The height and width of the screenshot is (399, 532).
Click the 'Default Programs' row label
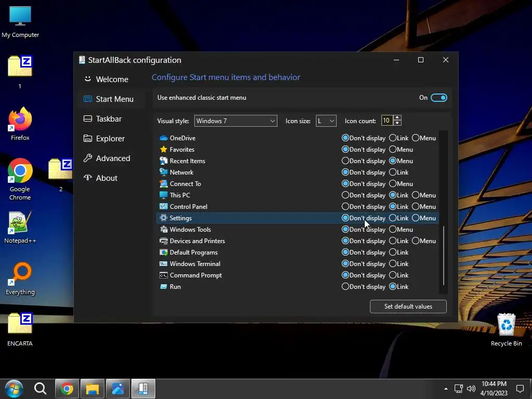pyautogui.click(x=194, y=252)
